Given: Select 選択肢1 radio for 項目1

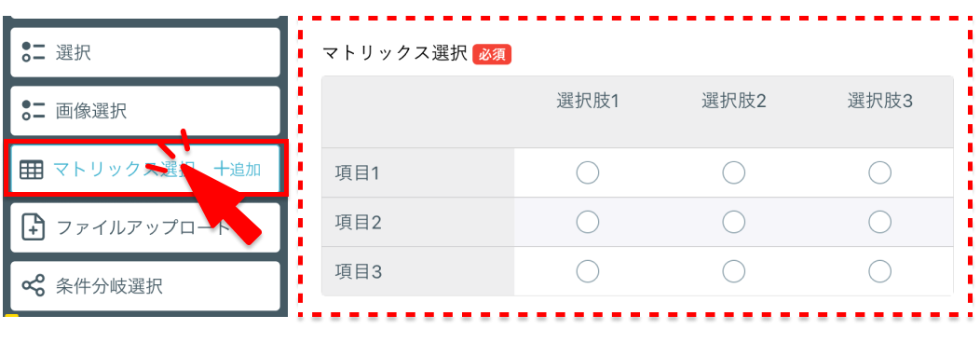Looking at the screenshot, I should [x=588, y=172].
